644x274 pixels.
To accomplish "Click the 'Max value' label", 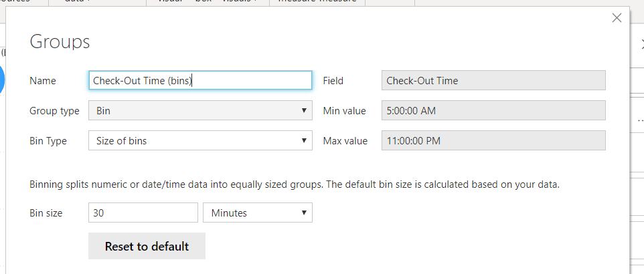I will point(345,141).
